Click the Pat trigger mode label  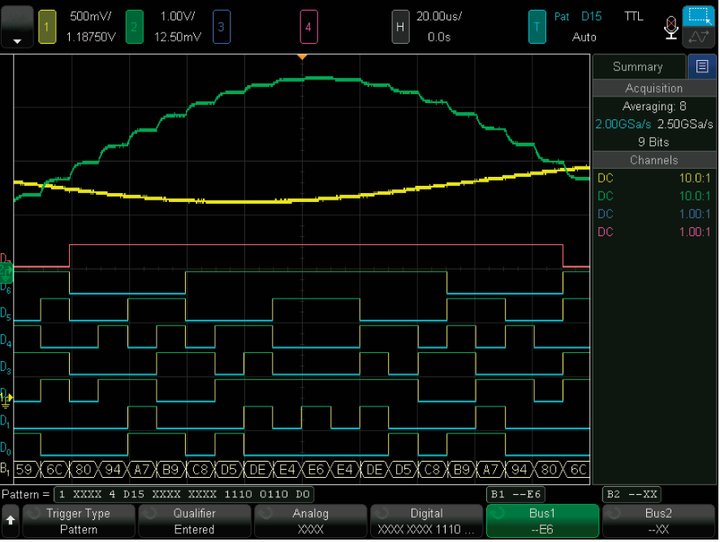[562, 17]
